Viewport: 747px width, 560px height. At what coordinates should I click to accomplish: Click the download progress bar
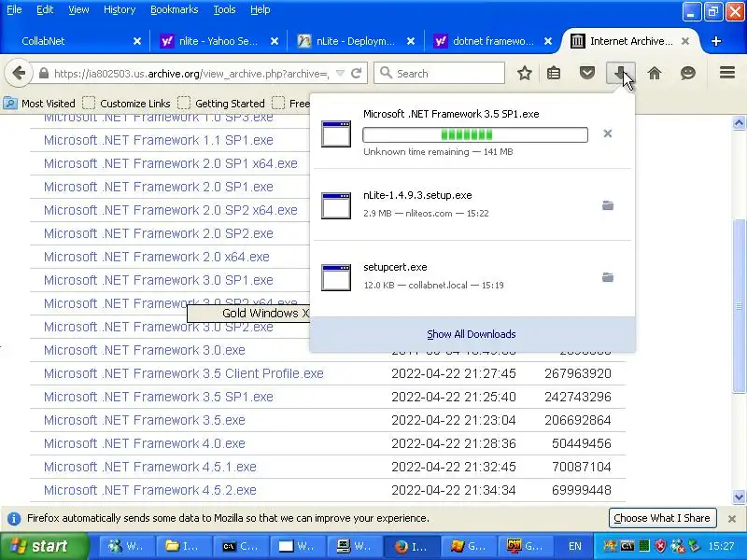point(475,134)
